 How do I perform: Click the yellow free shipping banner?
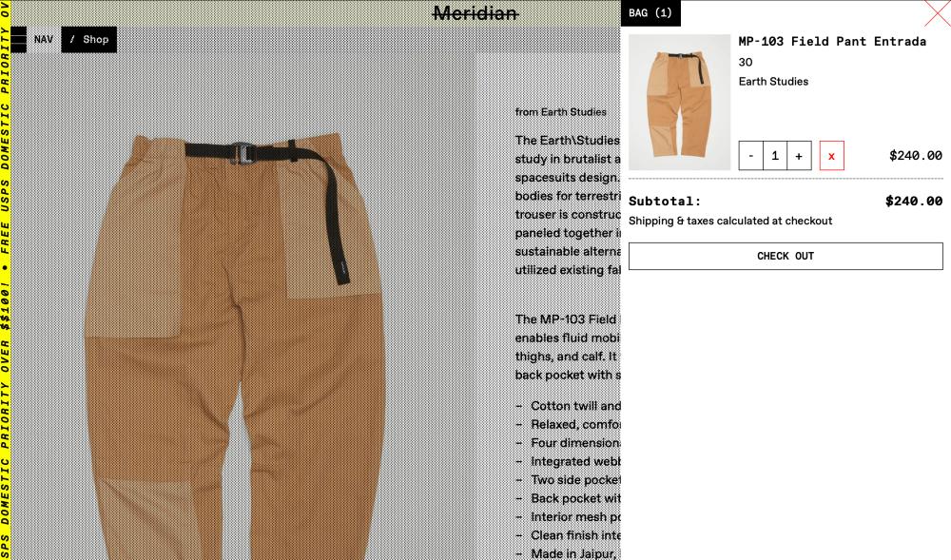[x=5, y=280]
